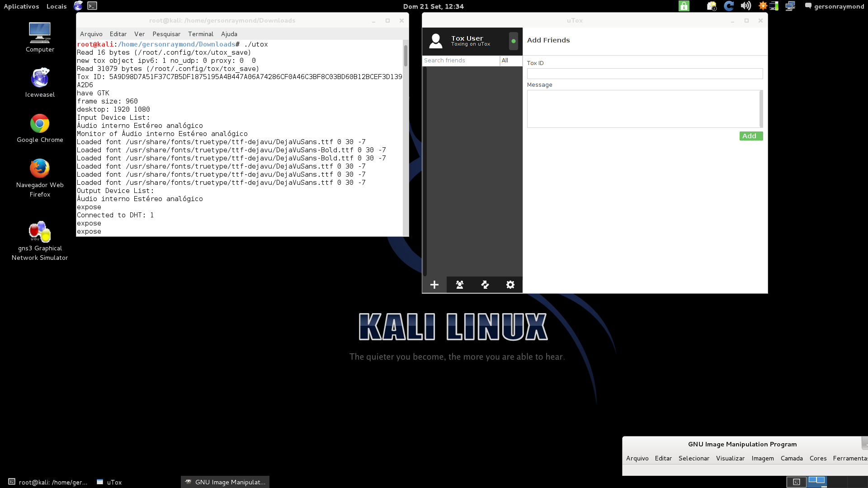
Task: Select the Google Chrome desktop icon
Action: click(x=40, y=128)
